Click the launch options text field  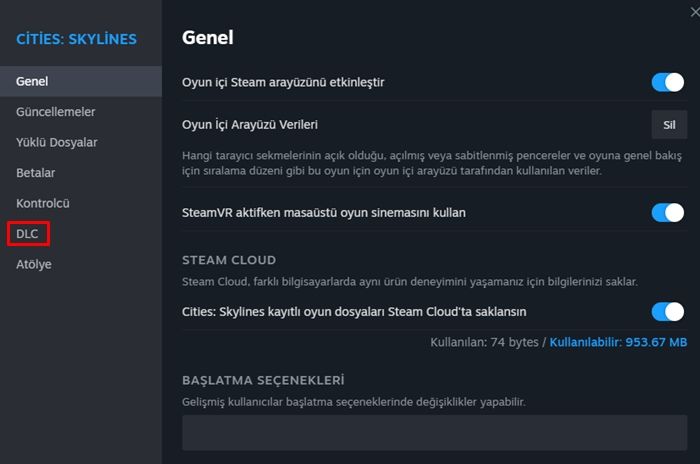point(433,433)
